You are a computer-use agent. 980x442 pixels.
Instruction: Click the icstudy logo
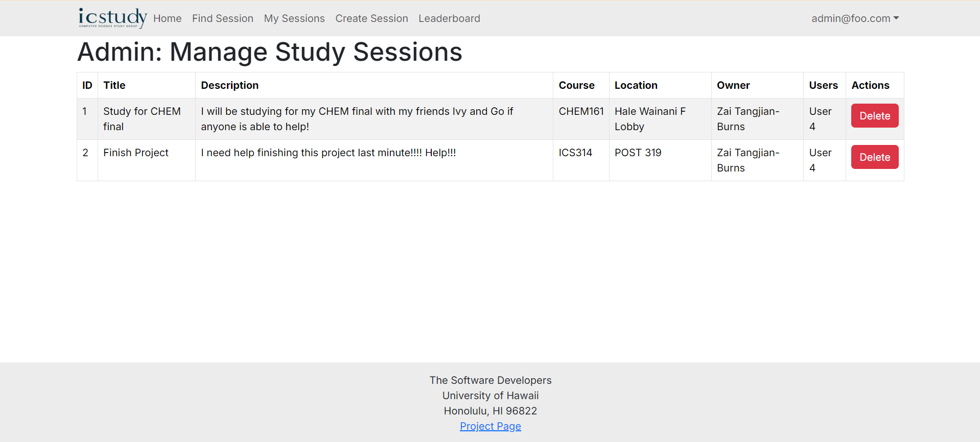point(112,18)
